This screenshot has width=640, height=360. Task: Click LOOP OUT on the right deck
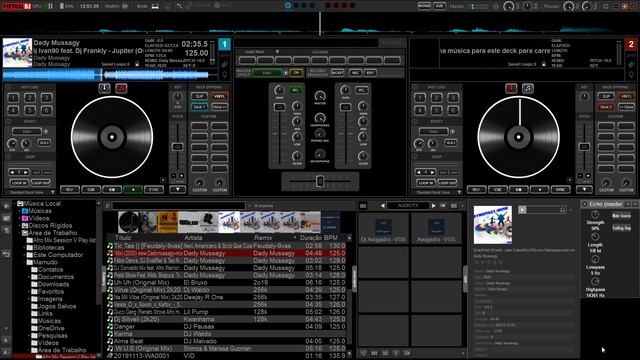pos(447,182)
